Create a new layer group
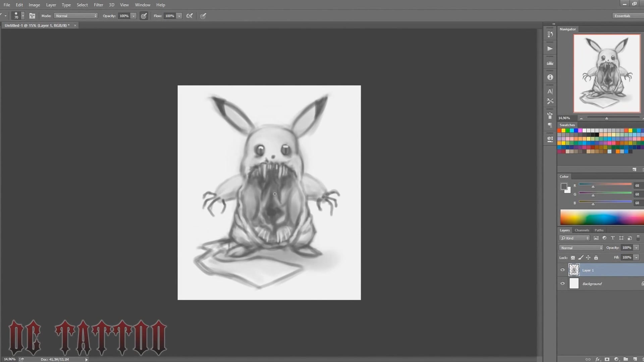 [x=626, y=359]
